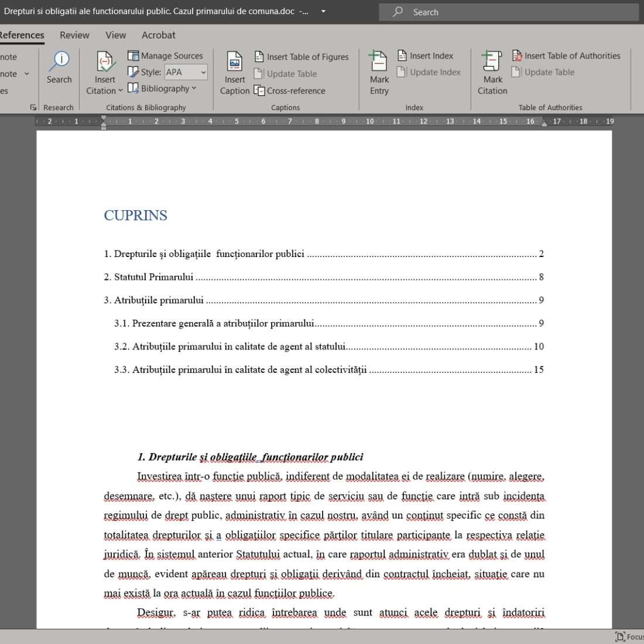Click the Insert Citation icon
644x644 pixels.
point(105,62)
